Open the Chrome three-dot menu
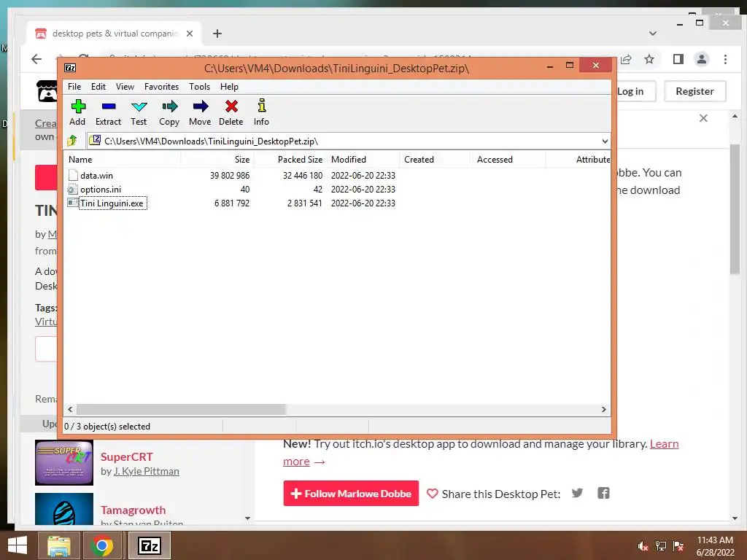The image size is (747, 560). pos(725,59)
